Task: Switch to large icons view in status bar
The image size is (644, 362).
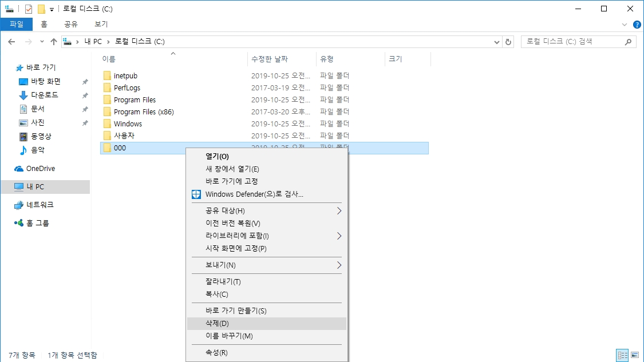Action: coord(634,355)
